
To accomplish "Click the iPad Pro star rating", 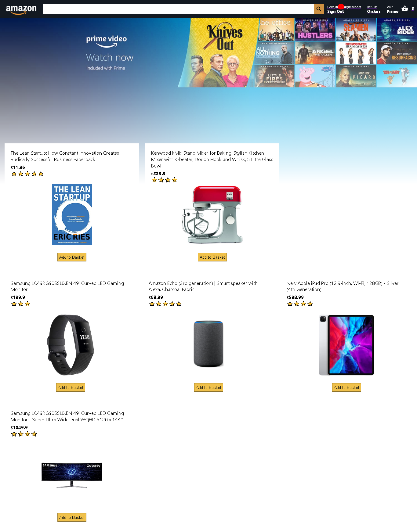I will 300,304.
